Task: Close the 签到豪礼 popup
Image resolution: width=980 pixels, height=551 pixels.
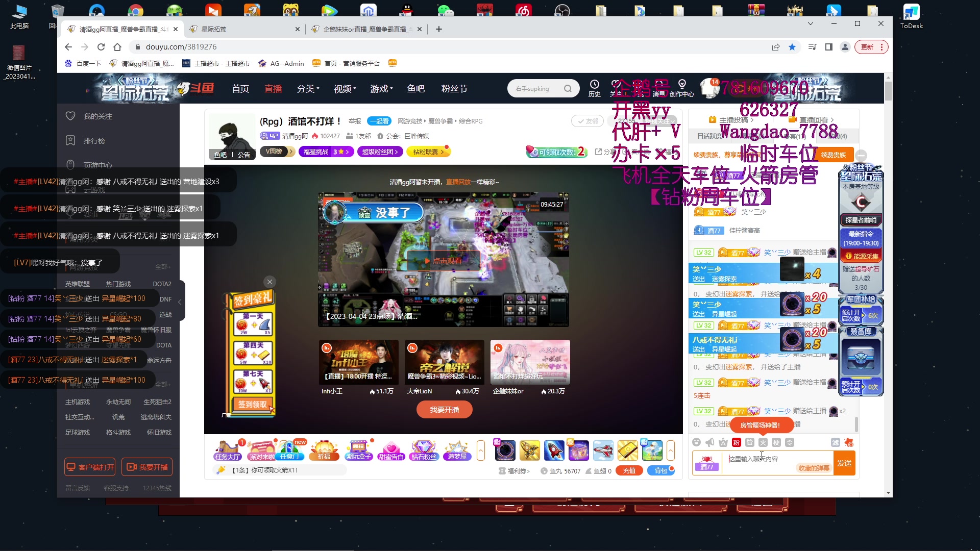Action: [269, 282]
